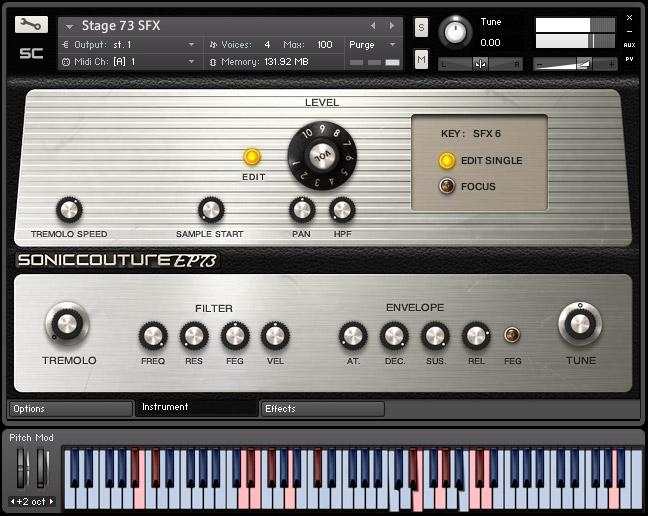
Task: Click the Max voices value 100
Action: click(x=325, y=45)
